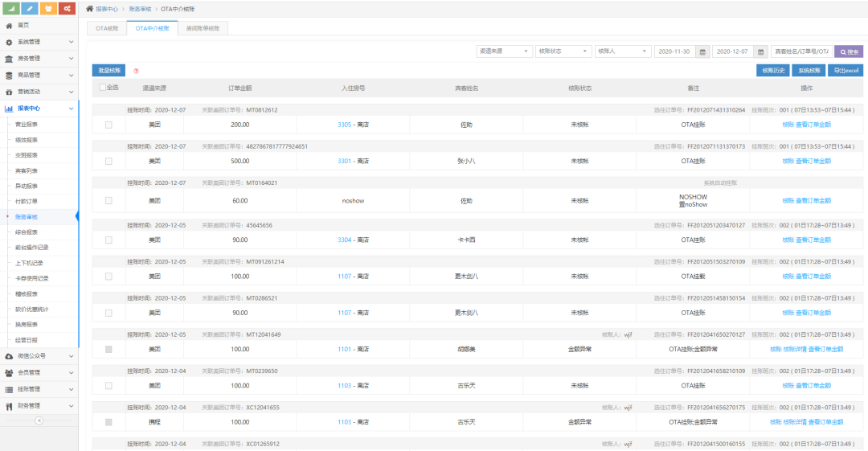Click the red help question-mark icon
The image size is (868, 451).
(136, 71)
